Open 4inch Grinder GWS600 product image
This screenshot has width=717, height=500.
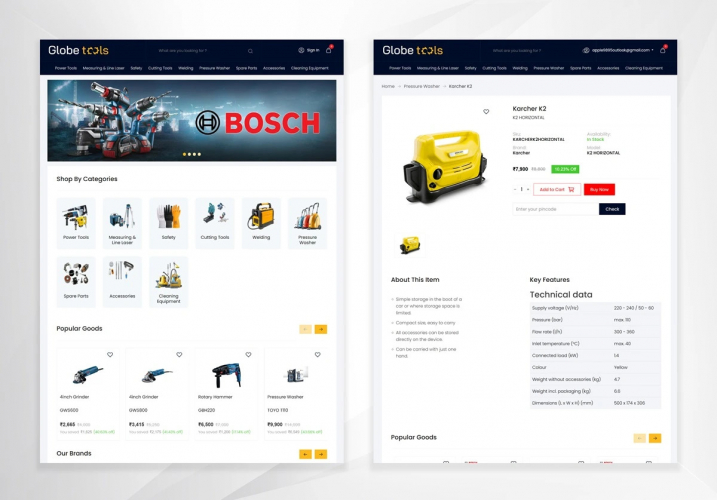click(x=88, y=375)
